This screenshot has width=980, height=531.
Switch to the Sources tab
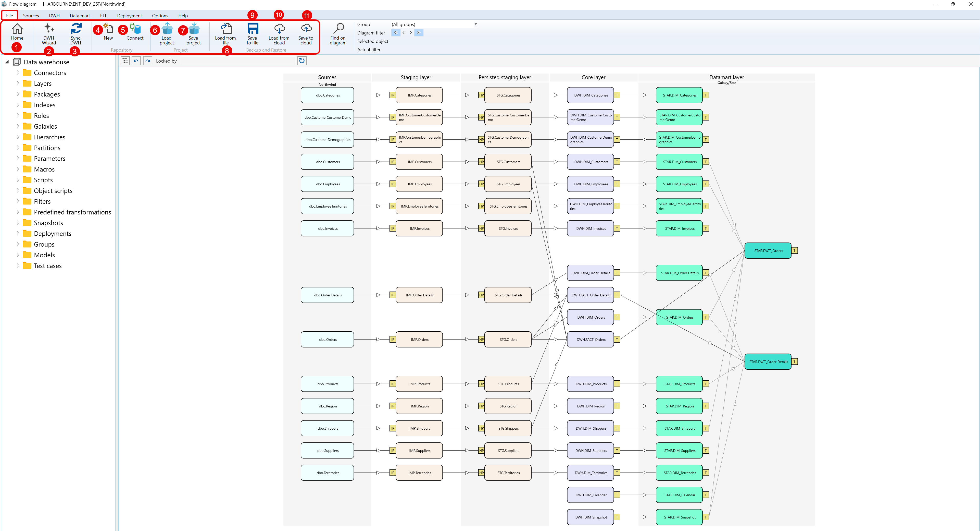(31, 16)
